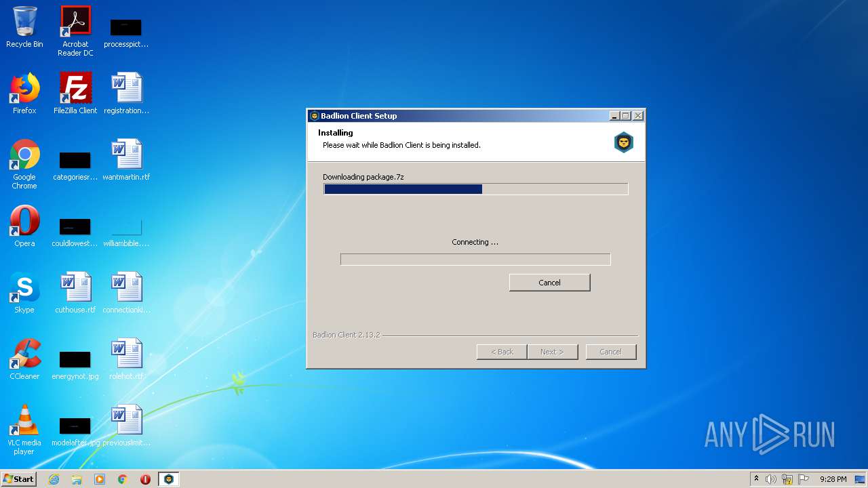Launch Opera desktop shortcut

[x=24, y=226]
